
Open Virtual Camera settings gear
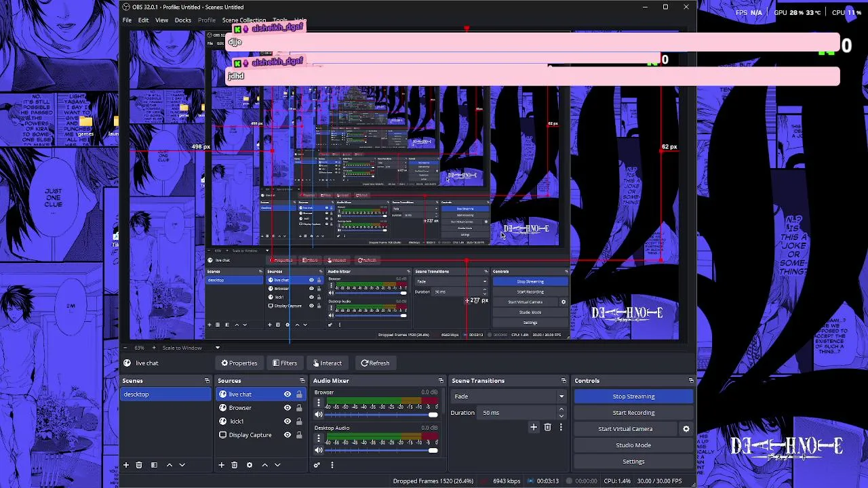point(686,429)
